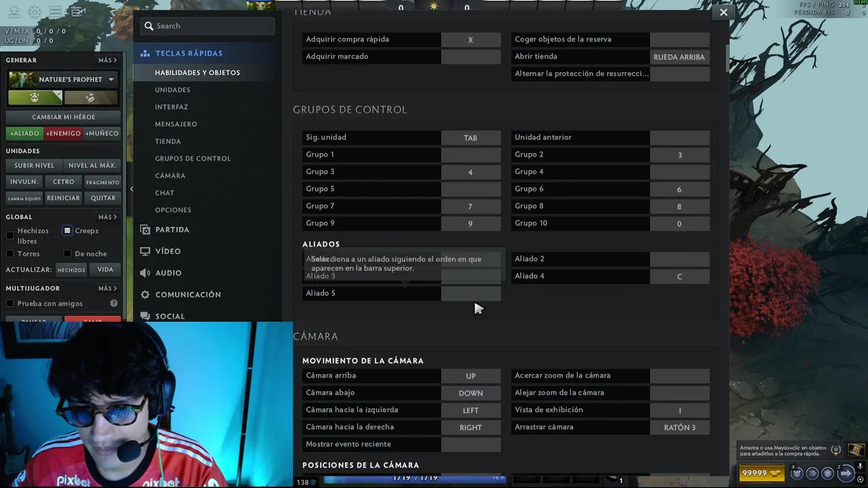Go to the Interfaz hotkey section
The width and height of the screenshot is (868, 488).
(x=172, y=107)
